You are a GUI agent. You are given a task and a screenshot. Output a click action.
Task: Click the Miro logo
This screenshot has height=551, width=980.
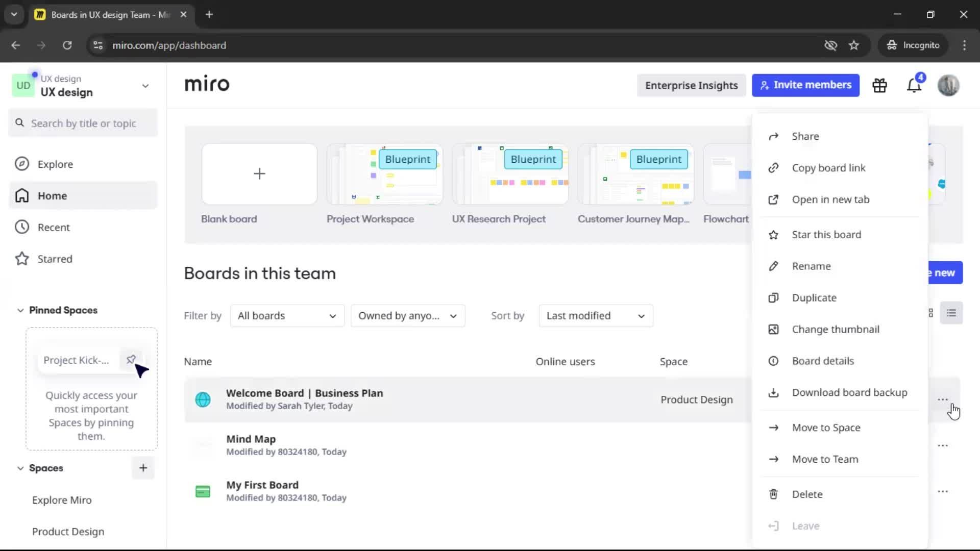tap(207, 84)
